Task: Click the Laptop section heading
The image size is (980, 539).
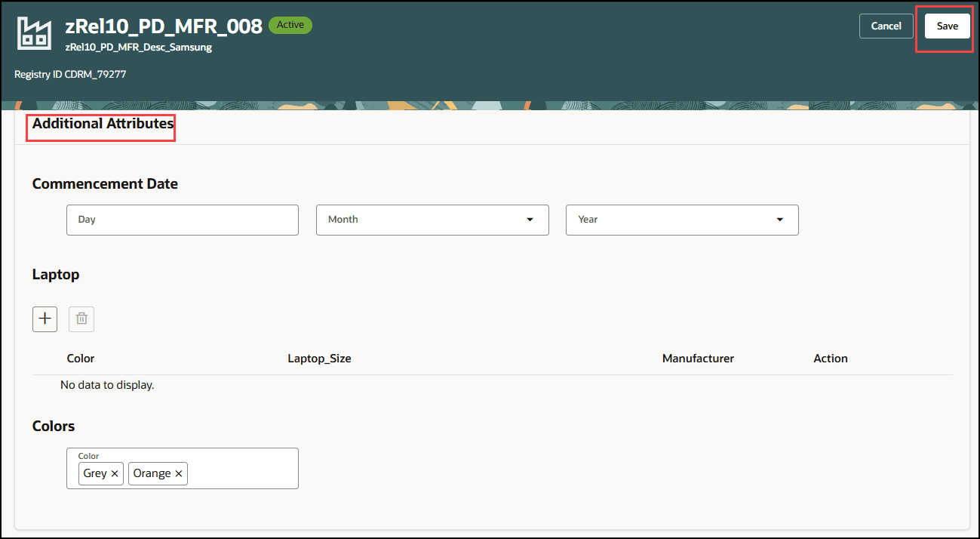Action: pyautogui.click(x=55, y=274)
